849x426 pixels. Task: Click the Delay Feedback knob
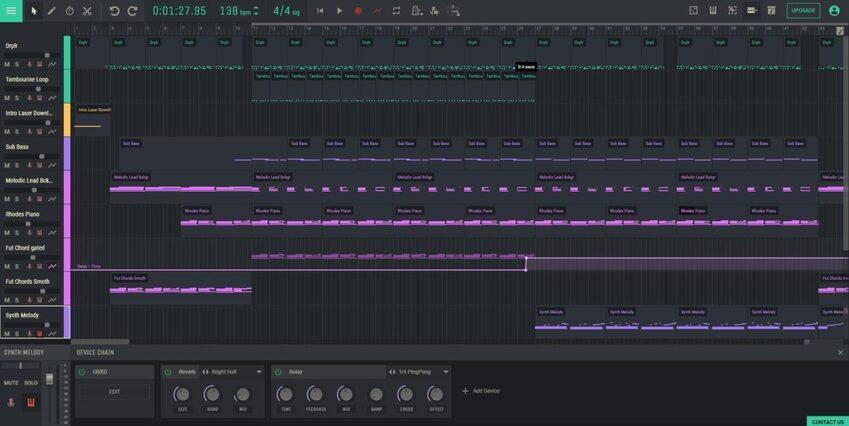pos(314,394)
